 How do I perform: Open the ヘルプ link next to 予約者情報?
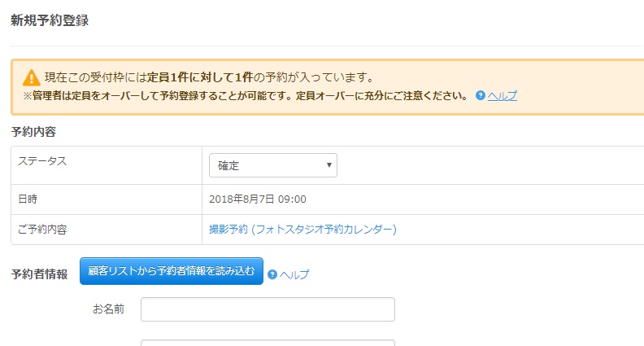[x=294, y=274]
